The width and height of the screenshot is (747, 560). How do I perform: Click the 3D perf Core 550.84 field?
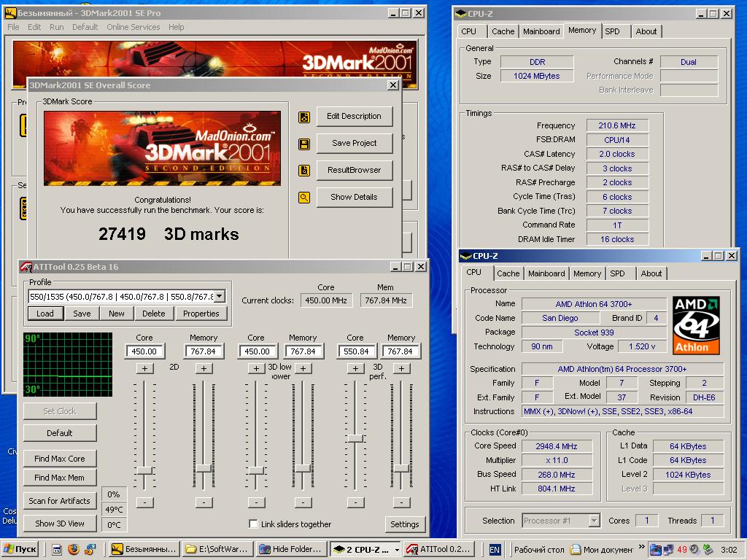pyautogui.click(x=356, y=351)
